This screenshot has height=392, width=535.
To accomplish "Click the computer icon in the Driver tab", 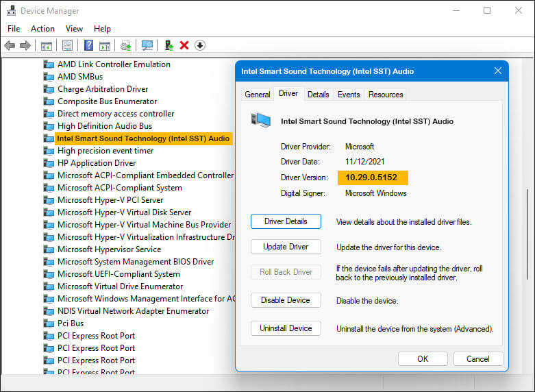I will [x=261, y=120].
